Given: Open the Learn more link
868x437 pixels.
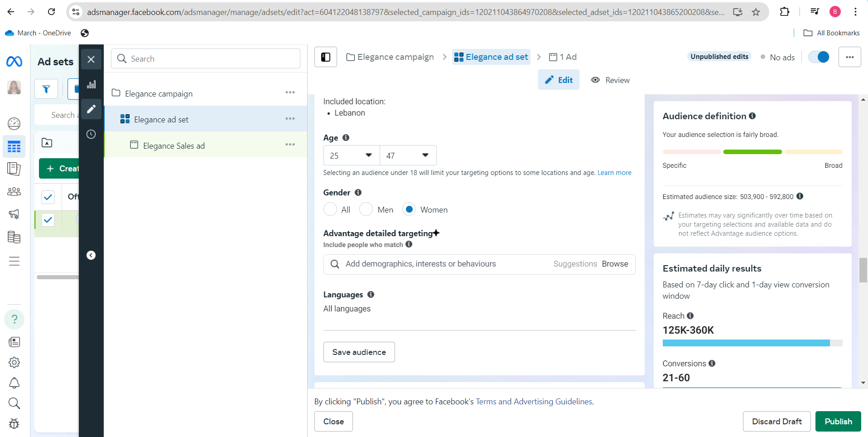Looking at the screenshot, I should coord(614,173).
